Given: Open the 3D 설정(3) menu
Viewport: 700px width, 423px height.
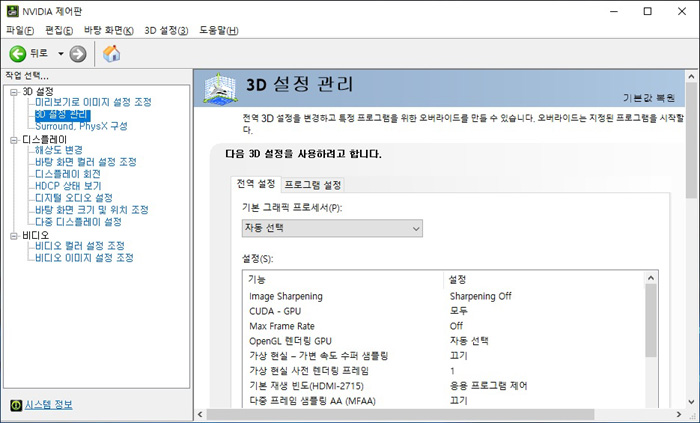Looking at the screenshot, I should [166, 30].
